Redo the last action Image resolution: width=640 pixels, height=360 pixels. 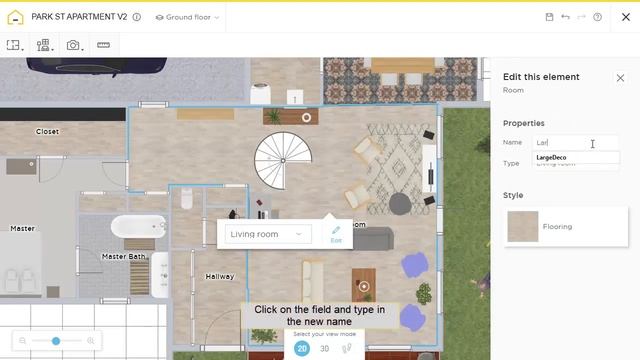(581, 17)
